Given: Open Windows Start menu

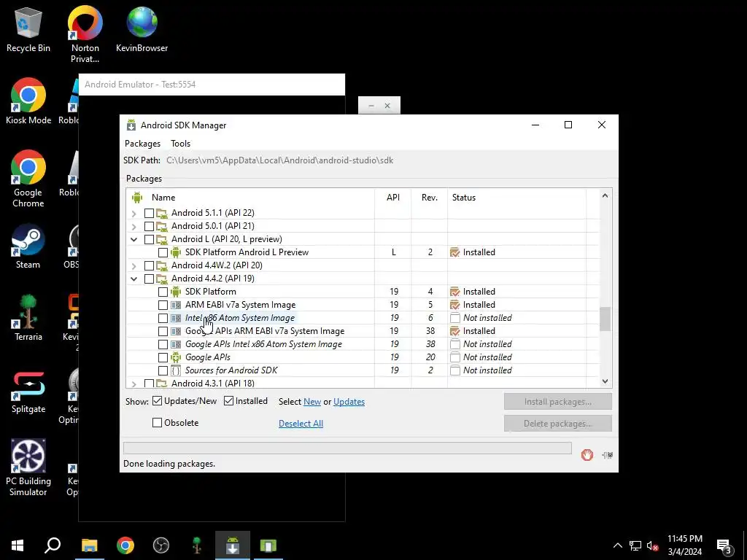Looking at the screenshot, I should 18,545.
